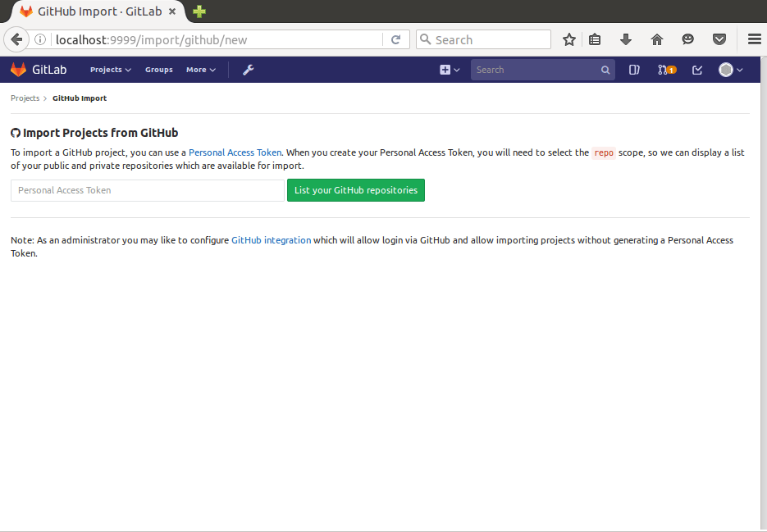Open the Firefox hamburger menu
This screenshot has height=532, width=767.
click(754, 39)
